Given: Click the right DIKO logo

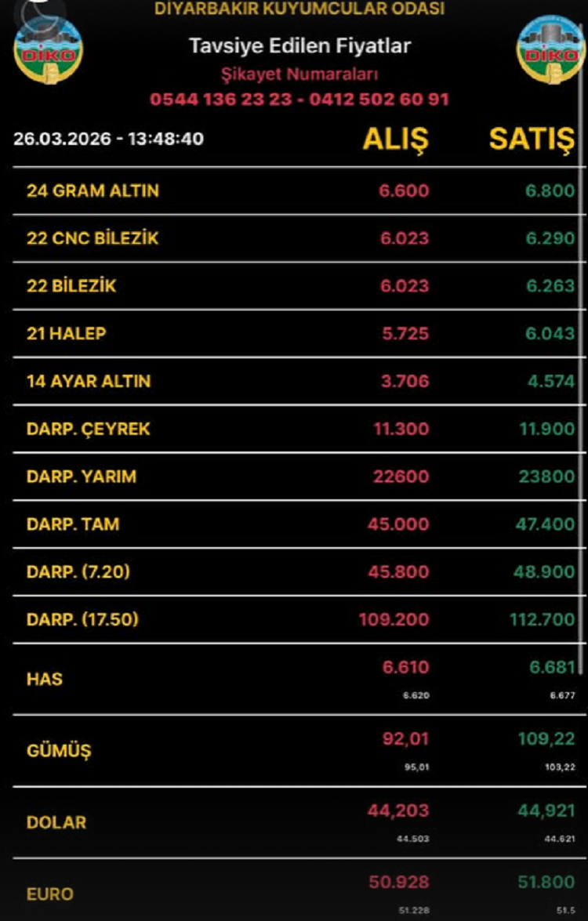Looking at the screenshot, I should point(551,49).
